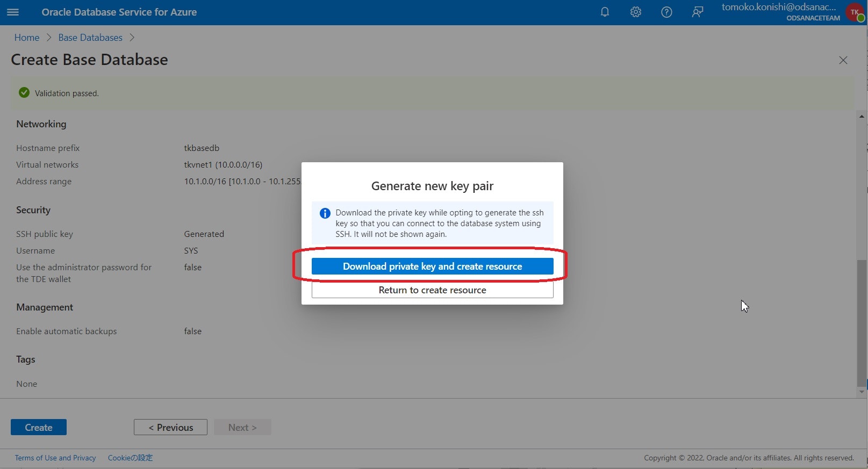Click the Oracle Database Service for Azure title
The width and height of the screenshot is (868, 469).
coord(119,12)
